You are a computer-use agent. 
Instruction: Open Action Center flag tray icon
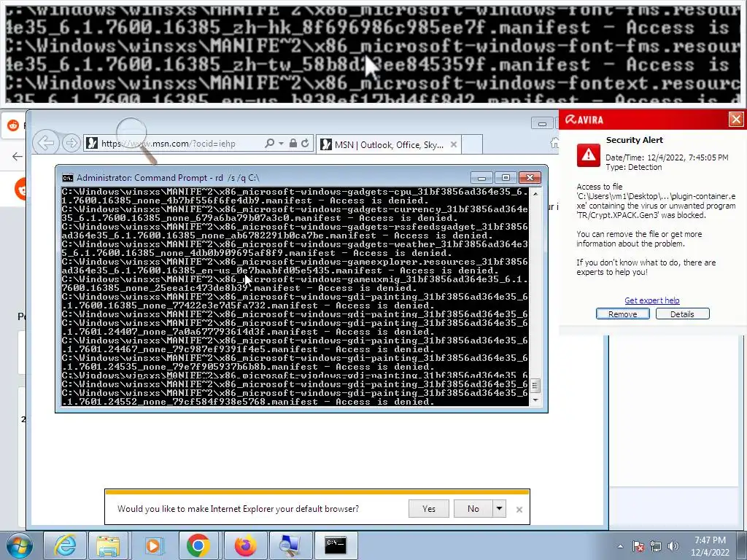pos(638,546)
